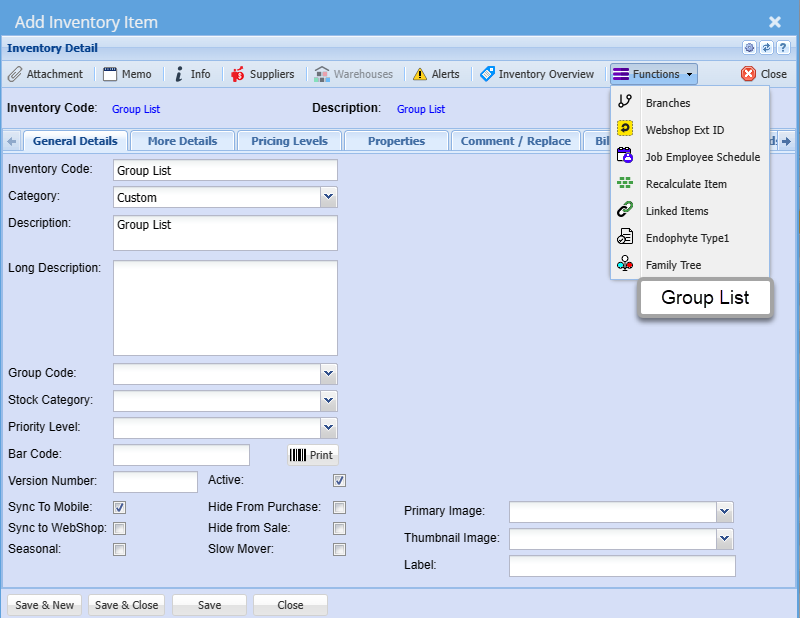Open the Group Code dropdown
Screen dimensions: 800x618
[x=329, y=373]
